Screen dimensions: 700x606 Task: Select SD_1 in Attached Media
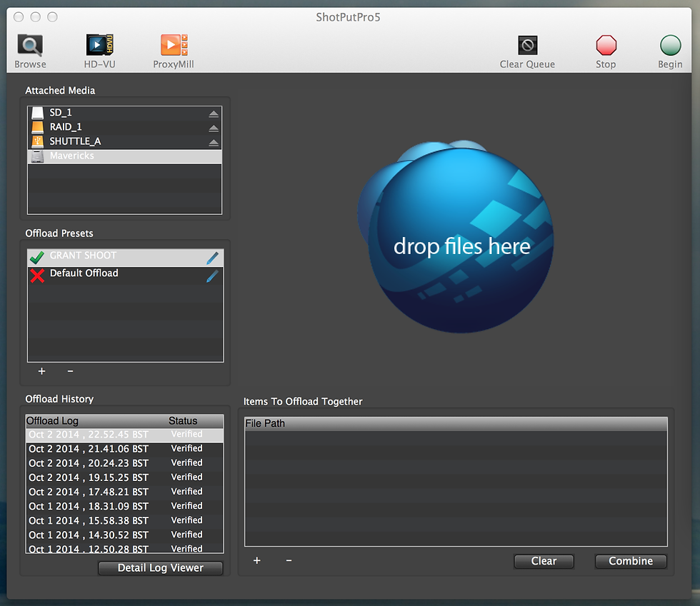click(124, 113)
